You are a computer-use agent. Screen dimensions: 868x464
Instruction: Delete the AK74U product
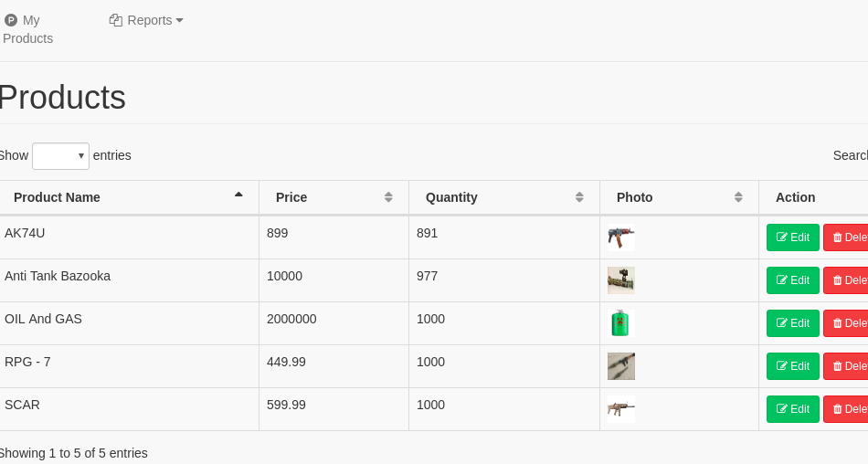[847, 237]
